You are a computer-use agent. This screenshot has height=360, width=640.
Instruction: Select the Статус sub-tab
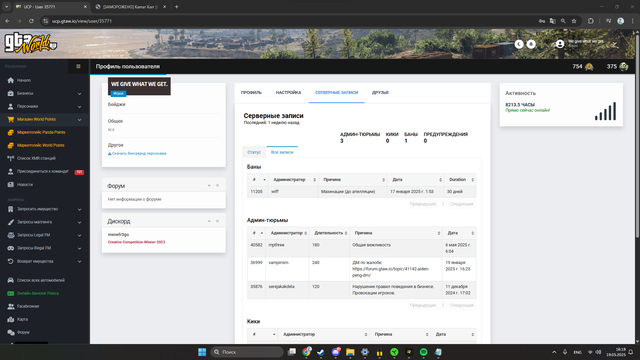[254, 152]
